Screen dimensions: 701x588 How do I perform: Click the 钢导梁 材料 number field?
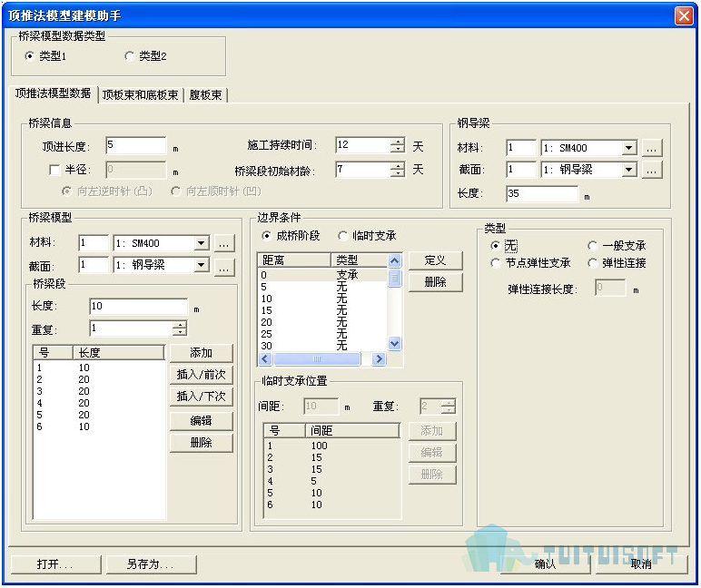pos(521,148)
